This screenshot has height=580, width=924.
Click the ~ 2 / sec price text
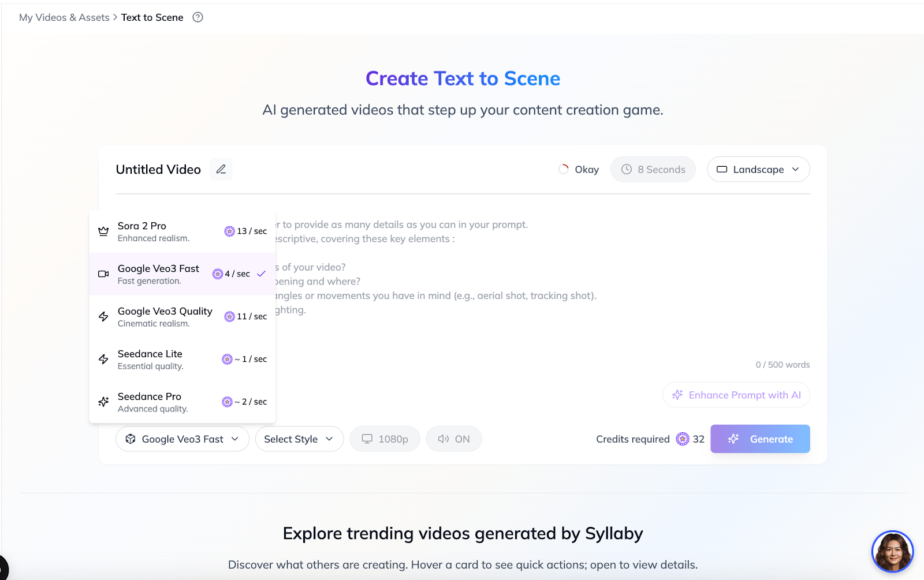tap(251, 402)
